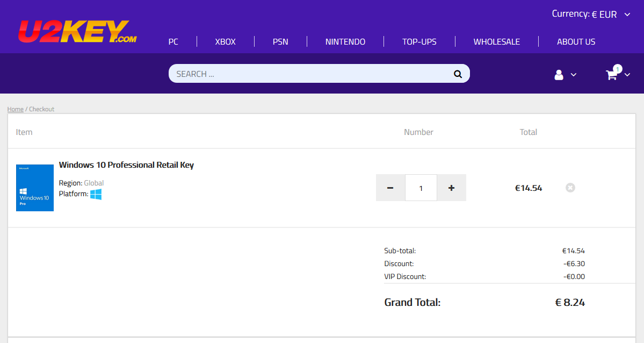This screenshot has height=343, width=644.
Task: Go to Home via breadcrumb link
Action: click(15, 109)
